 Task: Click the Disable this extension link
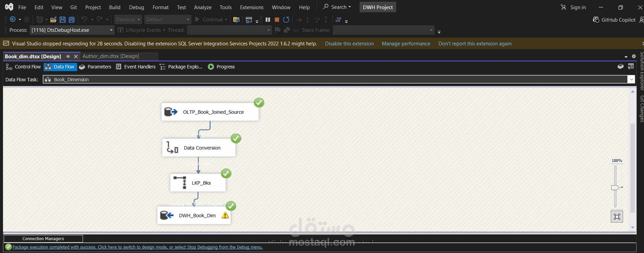(349, 44)
